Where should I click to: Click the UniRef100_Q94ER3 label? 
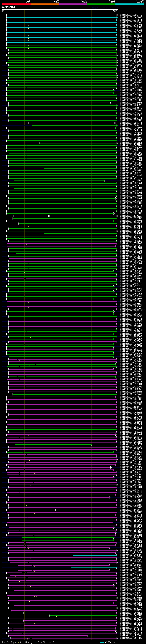[131, 555]
